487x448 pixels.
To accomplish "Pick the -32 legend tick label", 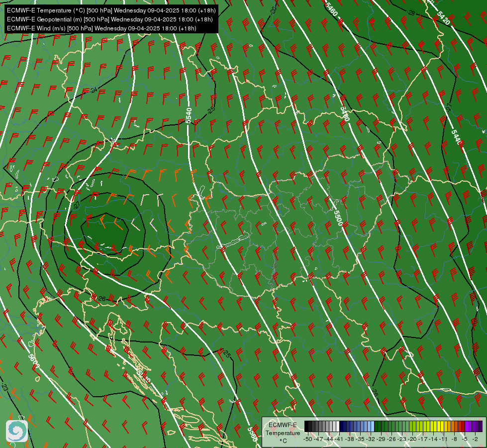I will pos(371,439).
